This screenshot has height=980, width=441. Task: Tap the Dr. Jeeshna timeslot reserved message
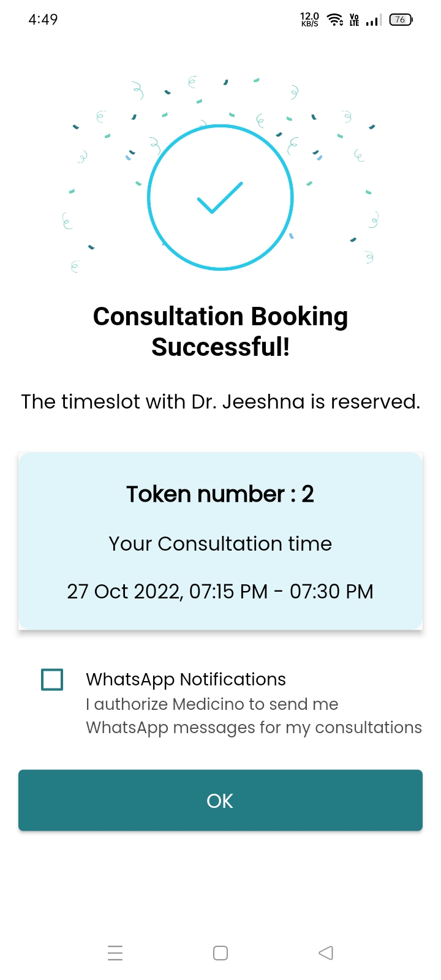click(x=221, y=402)
